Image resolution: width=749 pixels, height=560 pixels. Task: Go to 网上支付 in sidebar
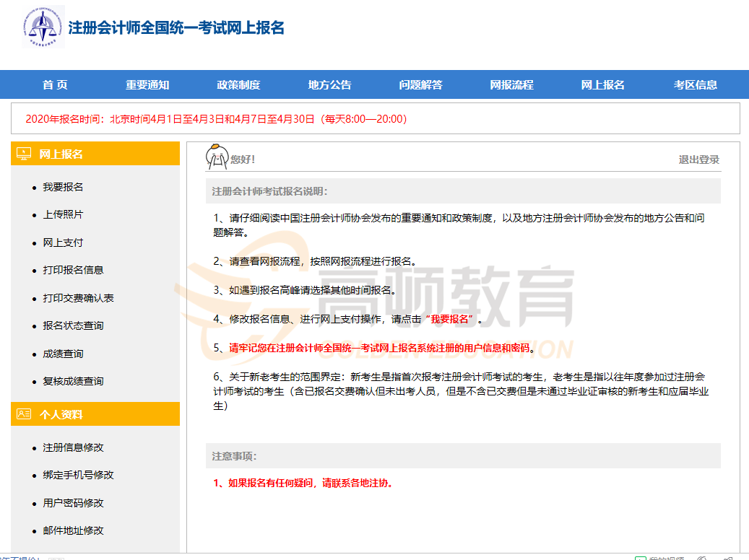pyautogui.click(x=63, y=242)
